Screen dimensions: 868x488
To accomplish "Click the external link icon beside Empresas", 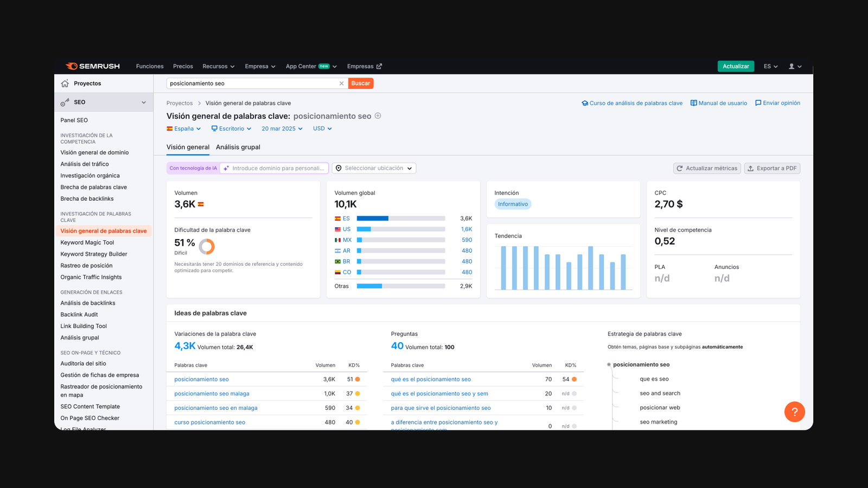I will click(x=379, y=66).
